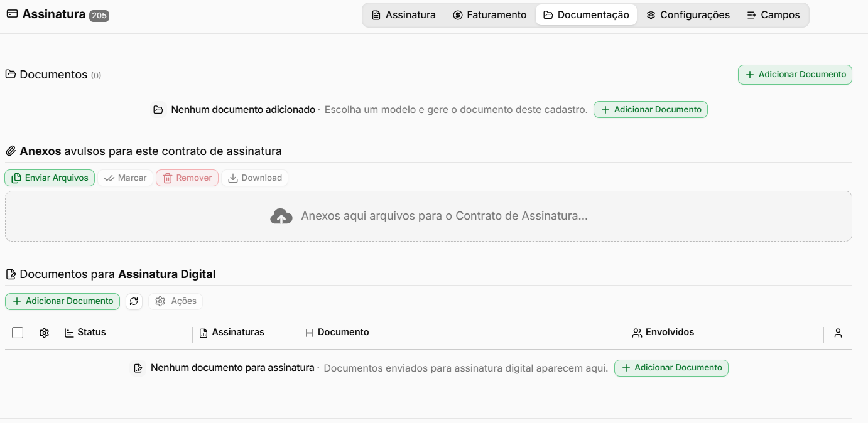
Task: Switch to the Faturamento tab
Action: (x=490, y=15)
